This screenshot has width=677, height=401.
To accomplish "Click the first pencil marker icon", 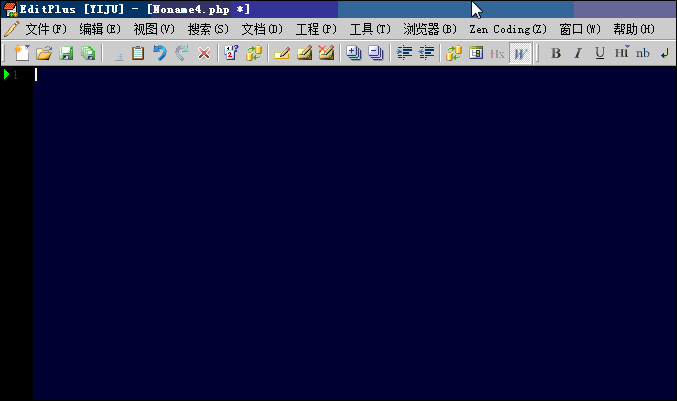I will click(x=282, y=53).
